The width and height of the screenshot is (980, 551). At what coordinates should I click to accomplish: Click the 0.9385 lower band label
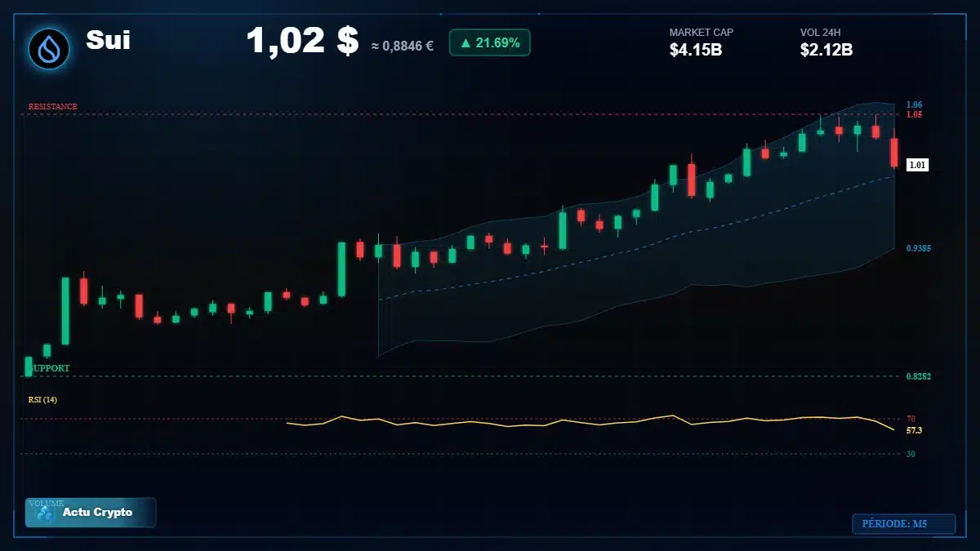pos(919,248)
